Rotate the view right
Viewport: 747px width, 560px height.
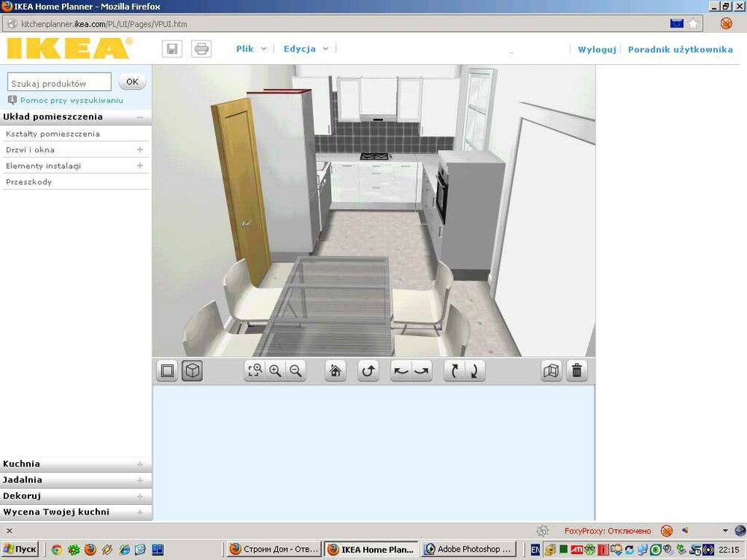click(422, 371)
